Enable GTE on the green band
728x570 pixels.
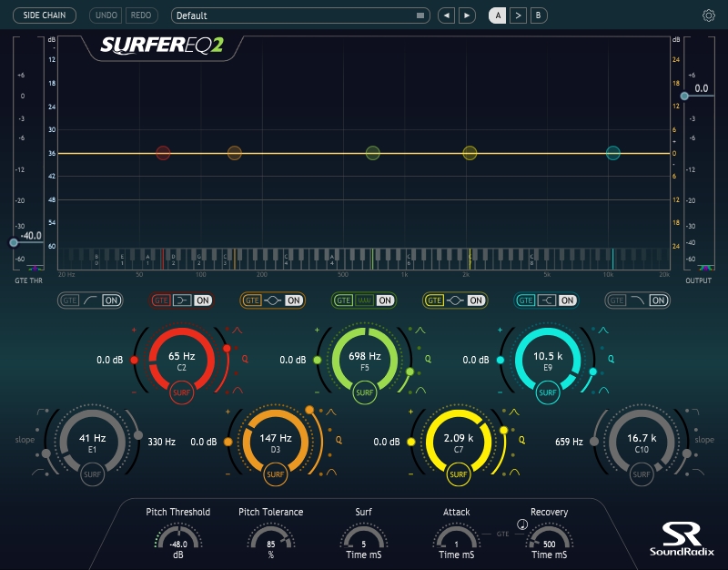[x=344, y=300]
